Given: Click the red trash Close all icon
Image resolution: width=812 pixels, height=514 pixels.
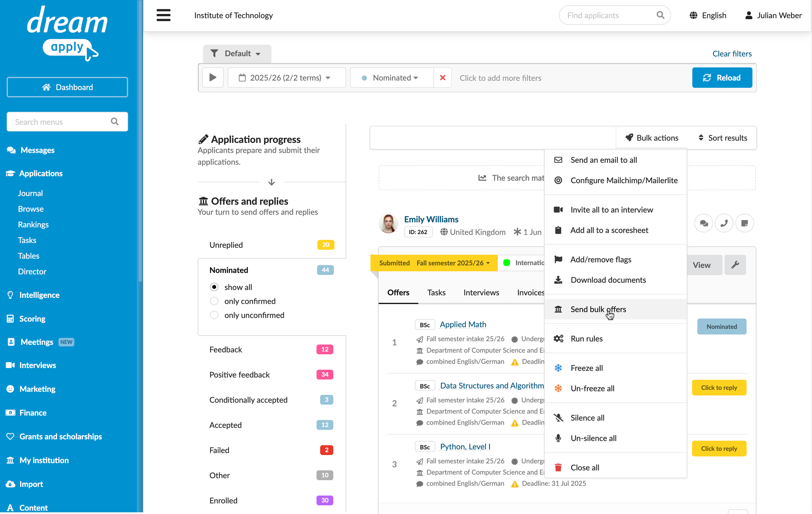Looking at the screenshot, I should 558,468.
